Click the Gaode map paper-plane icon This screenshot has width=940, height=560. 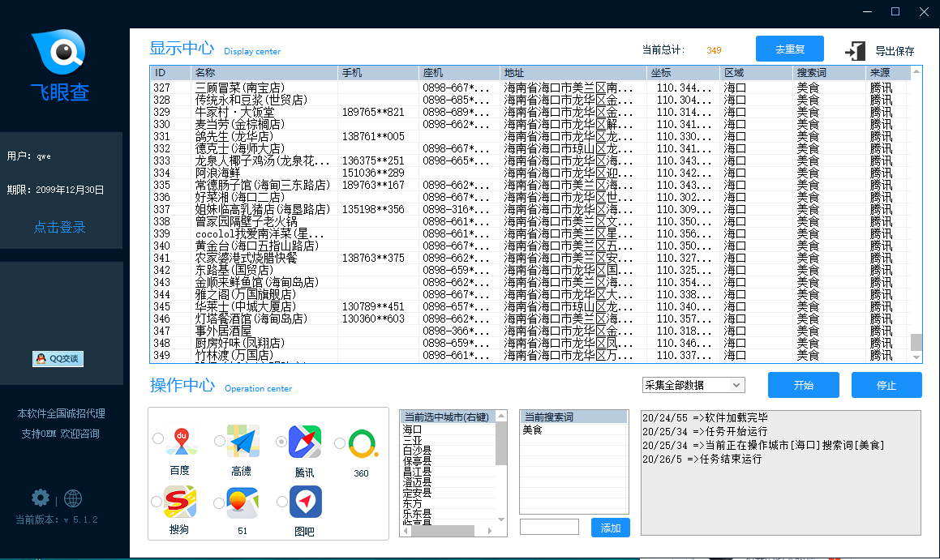pos(243,442)
